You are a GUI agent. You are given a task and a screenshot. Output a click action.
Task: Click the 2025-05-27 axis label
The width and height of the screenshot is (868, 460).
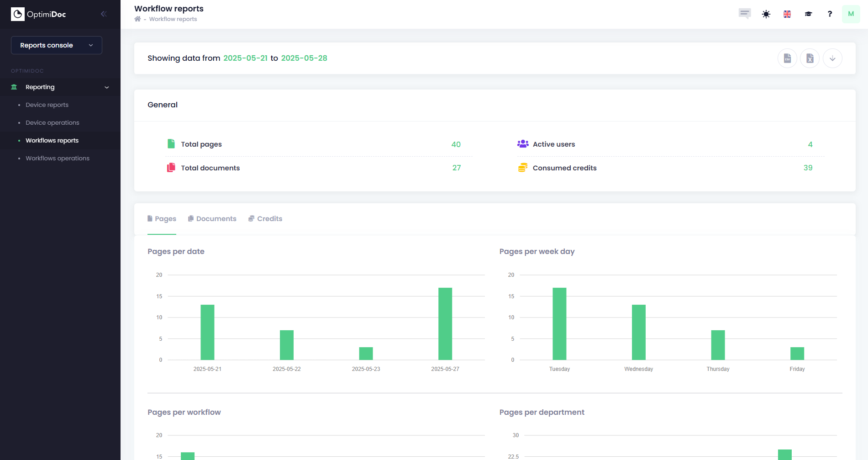(445, 369)
